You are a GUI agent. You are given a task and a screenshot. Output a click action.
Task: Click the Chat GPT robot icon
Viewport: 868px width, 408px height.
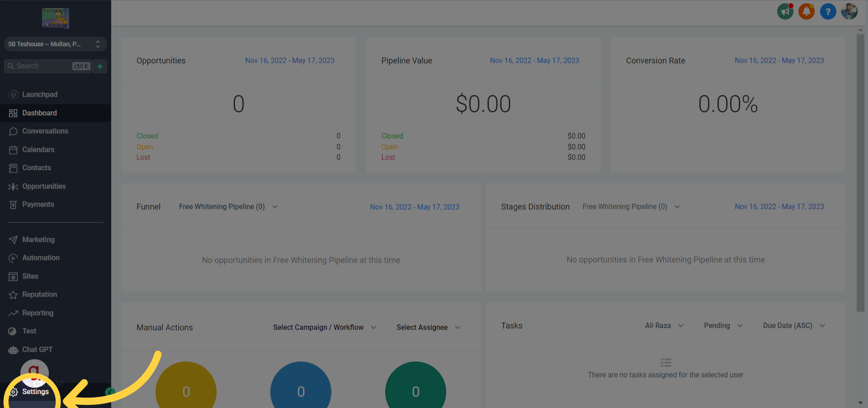[13, 350]
